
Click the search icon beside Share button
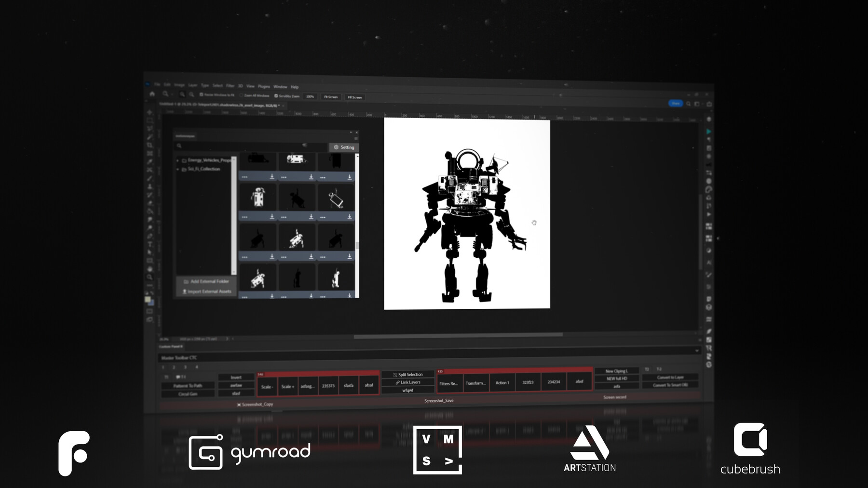[688, 104]
